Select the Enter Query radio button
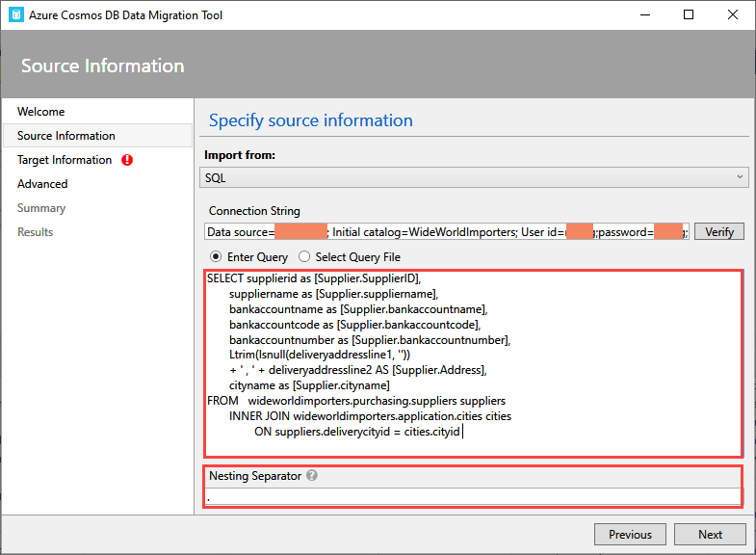This screenshot has height=555, width=756. (x=216, y=257)
